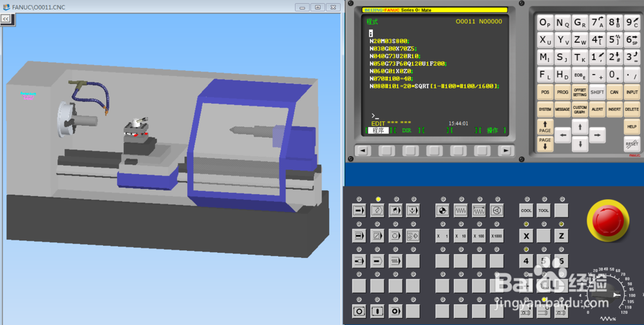Open the PROG program screen
The height and width of the screenshot is (325, 644).
pos(562,92)
